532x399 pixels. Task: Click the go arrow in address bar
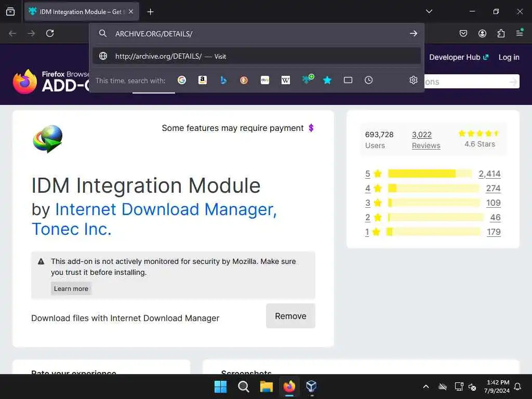(413, 33)
